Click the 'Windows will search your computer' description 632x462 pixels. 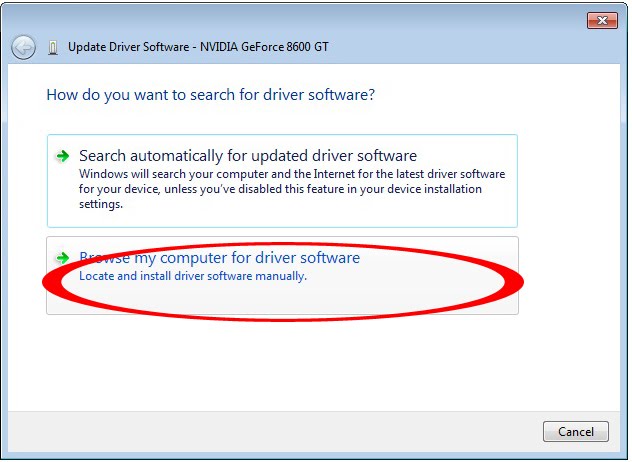coord(292,189)
